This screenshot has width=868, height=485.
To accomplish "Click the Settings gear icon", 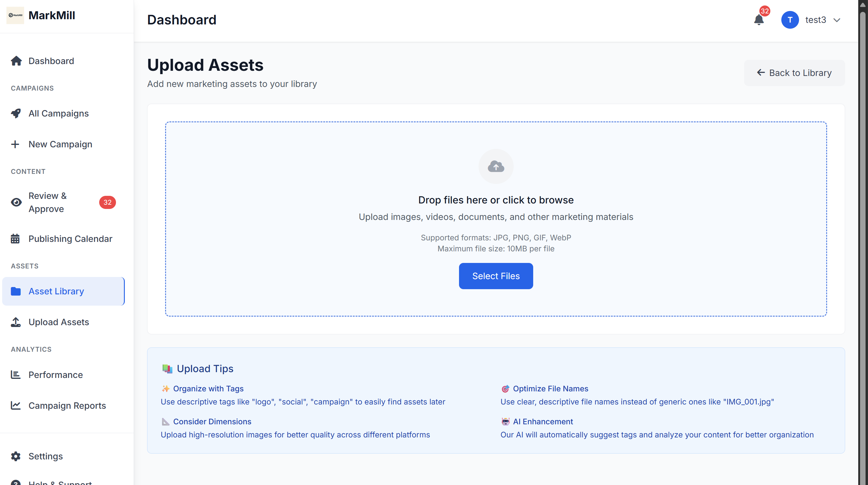I will (x=16, y=456).
